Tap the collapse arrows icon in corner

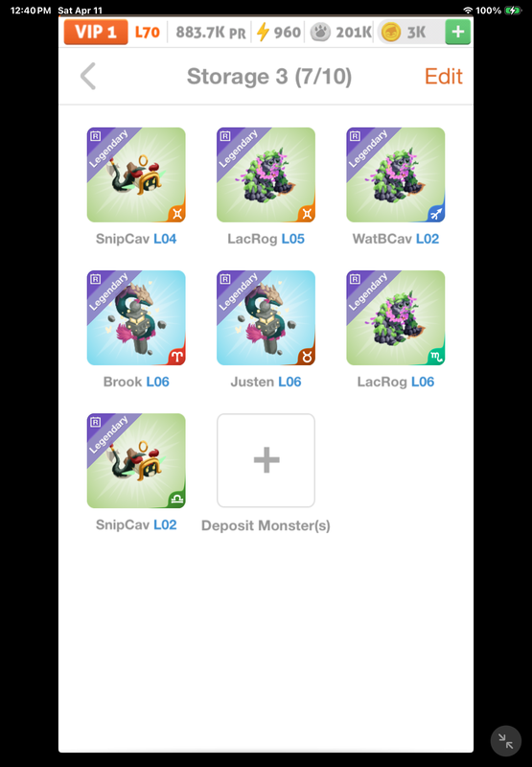pyautogui.click(x=505, y=741)
